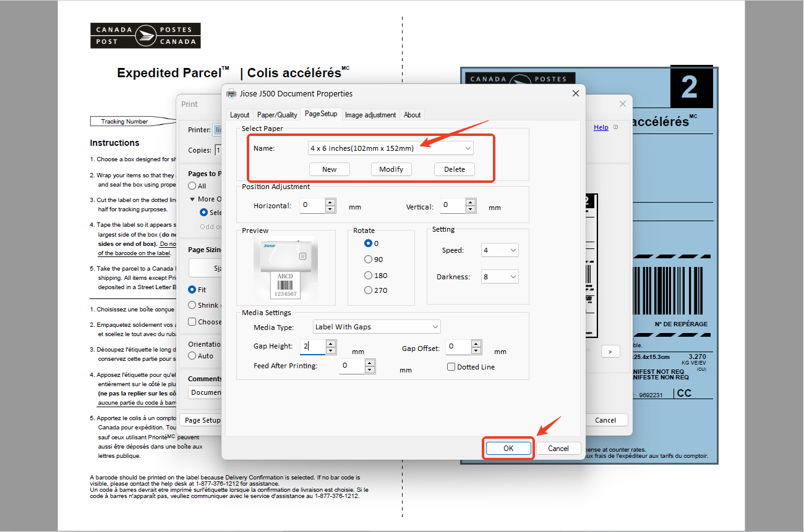Click the Delete paper button
Image resolution: width=804 pixels, height=532 pixels.
455,169
